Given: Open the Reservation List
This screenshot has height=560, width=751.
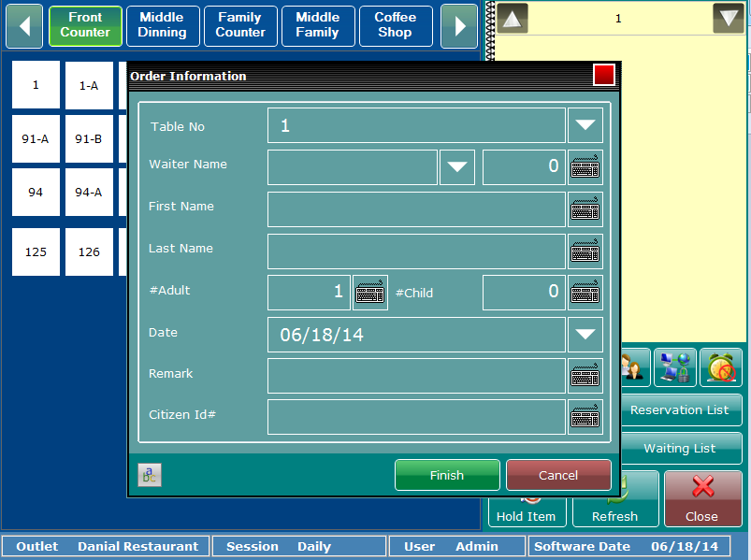Looking at the screenshot, I should (x=682, y=410).
